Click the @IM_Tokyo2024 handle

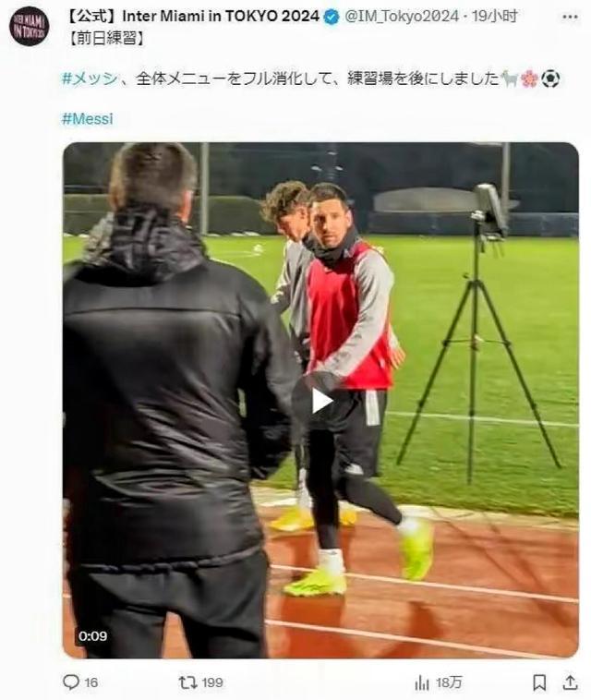pos(402,17)
